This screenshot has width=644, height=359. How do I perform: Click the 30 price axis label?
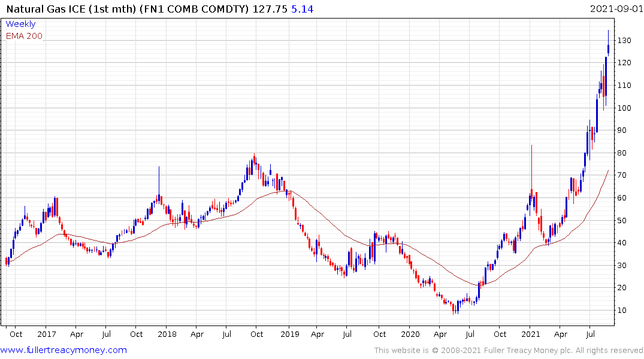622,266
